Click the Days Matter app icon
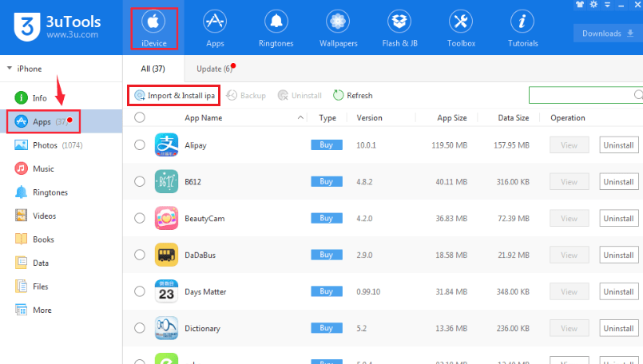Screen dimensions: 643x364 [166, 291]
